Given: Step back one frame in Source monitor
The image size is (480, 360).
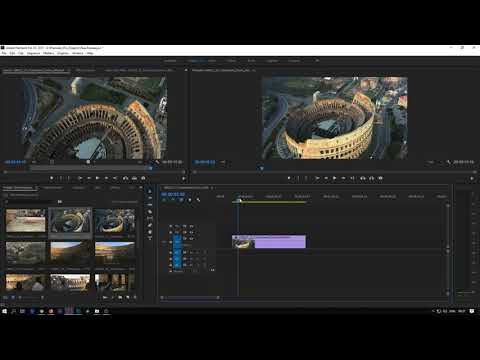Looking at the screenshot, I should tap(89, 178).
